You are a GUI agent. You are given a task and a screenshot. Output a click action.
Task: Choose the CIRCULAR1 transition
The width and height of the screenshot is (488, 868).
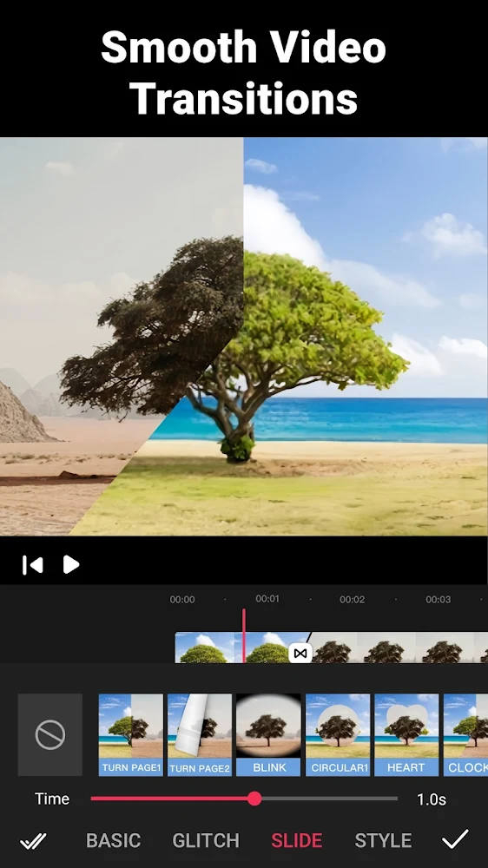coord(338,734)
